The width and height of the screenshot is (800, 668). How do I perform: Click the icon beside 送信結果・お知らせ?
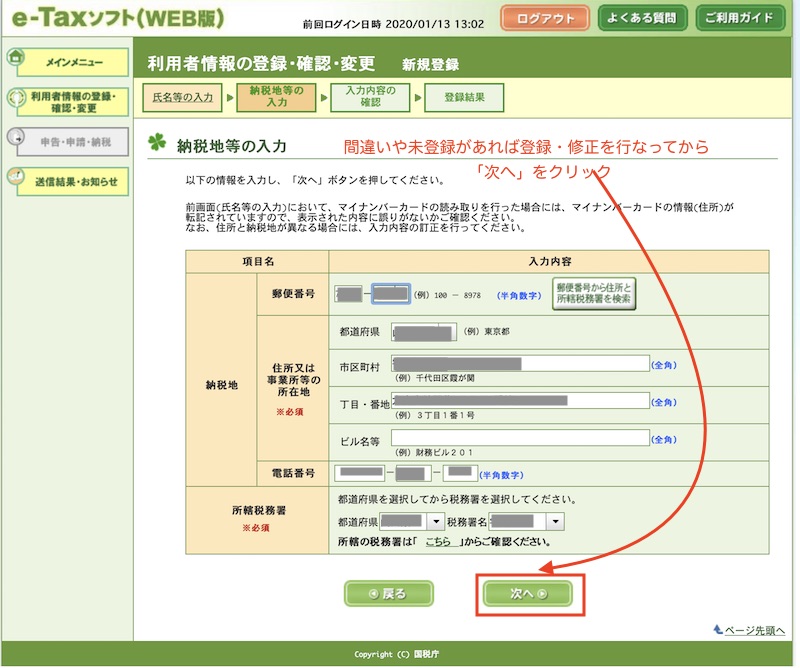pyautogui.click(x=16, y=176)
